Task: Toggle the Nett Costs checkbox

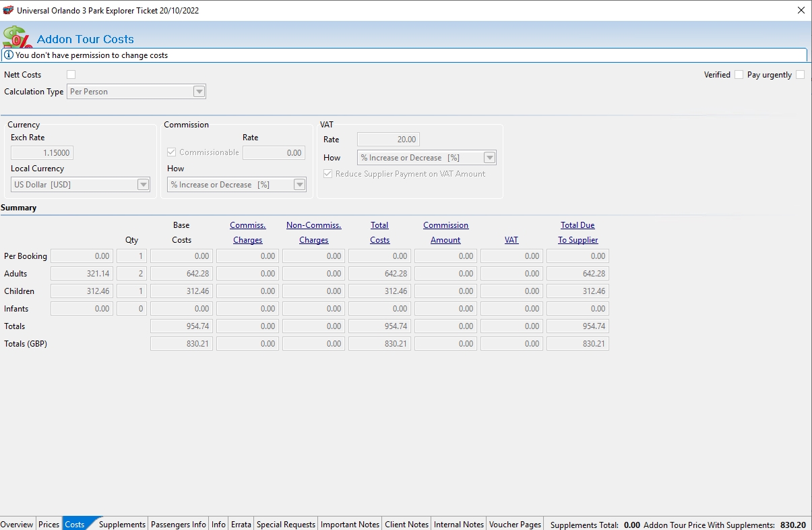Action: coord(71,75)
